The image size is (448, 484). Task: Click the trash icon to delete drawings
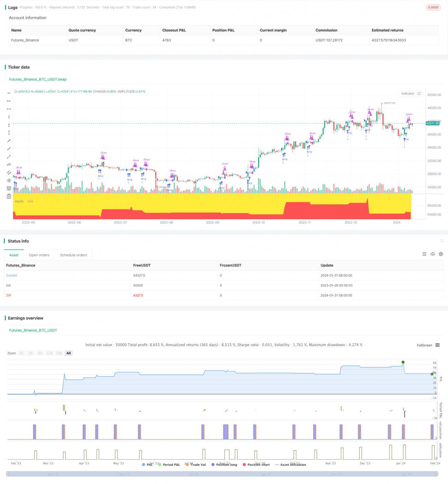tap(9, 196)
